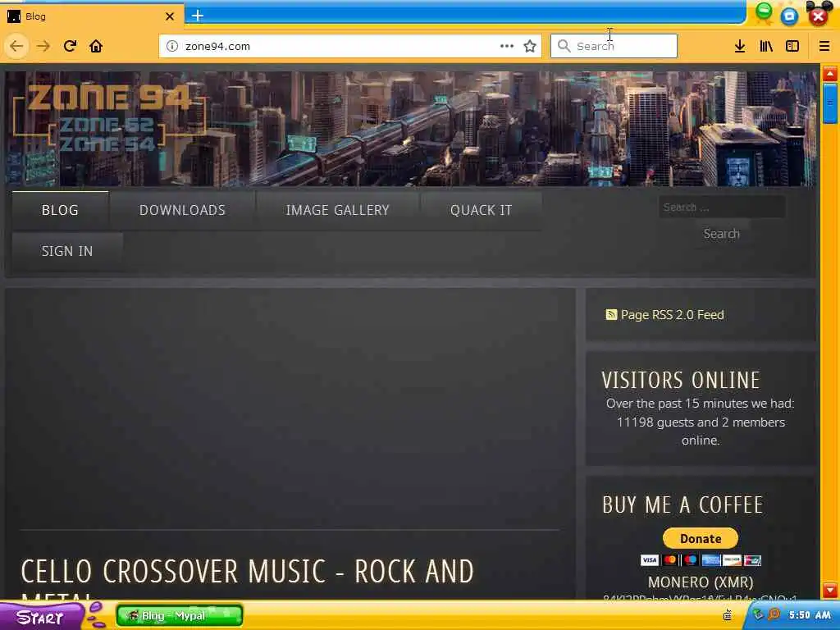Select Blog - Mypal taskbar button
Image resolution: width=840 pixels, height=630 pixels.
tap(180, 615)
